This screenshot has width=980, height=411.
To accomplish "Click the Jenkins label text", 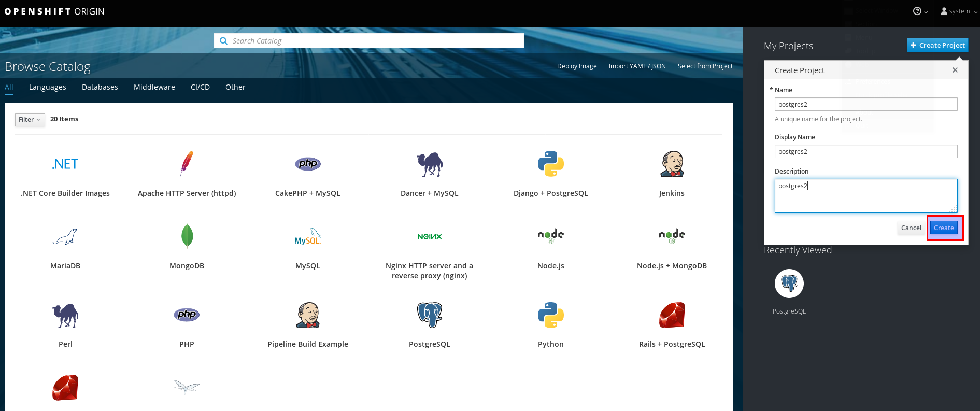I will (672, 193).
